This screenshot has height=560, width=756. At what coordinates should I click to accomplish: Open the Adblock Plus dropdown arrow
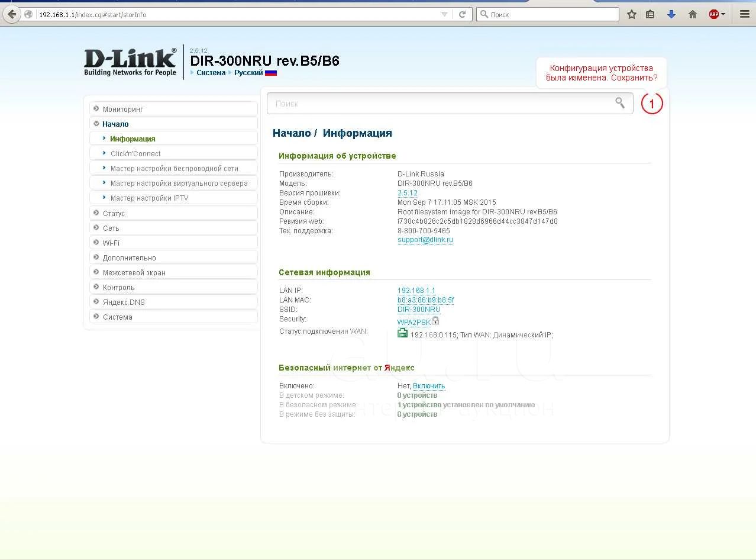723,14
